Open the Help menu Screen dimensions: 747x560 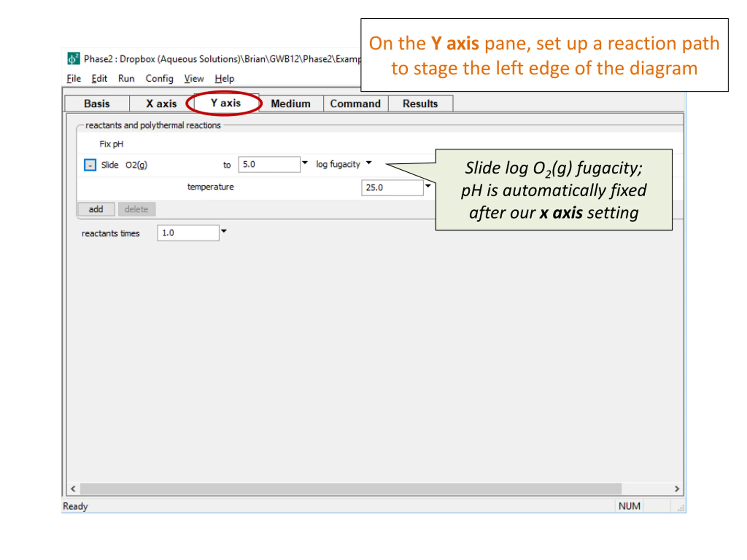click(x=224, y=79)
